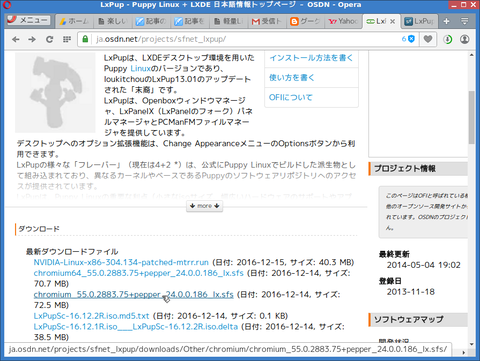Open the tab list menu icon
The width and height of the screenshot is (480, 361).
[x=464, y=21]
